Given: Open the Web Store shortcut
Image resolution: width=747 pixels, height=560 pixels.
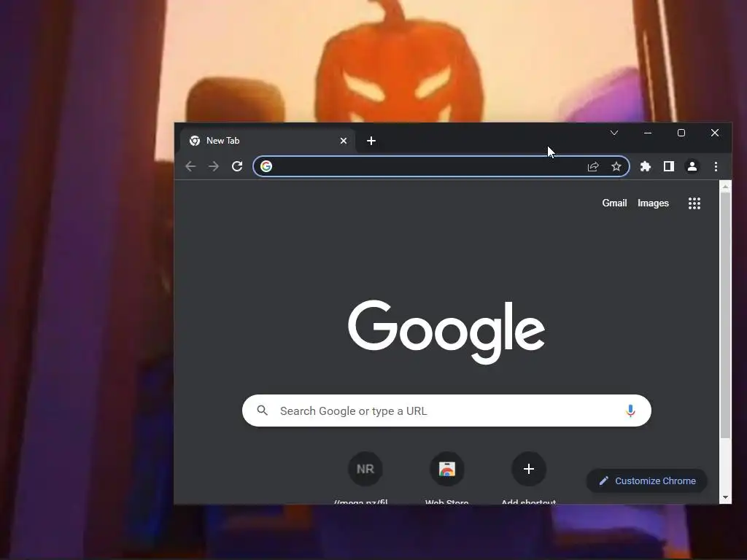Looking at the screenshot, I should (447, 469).
